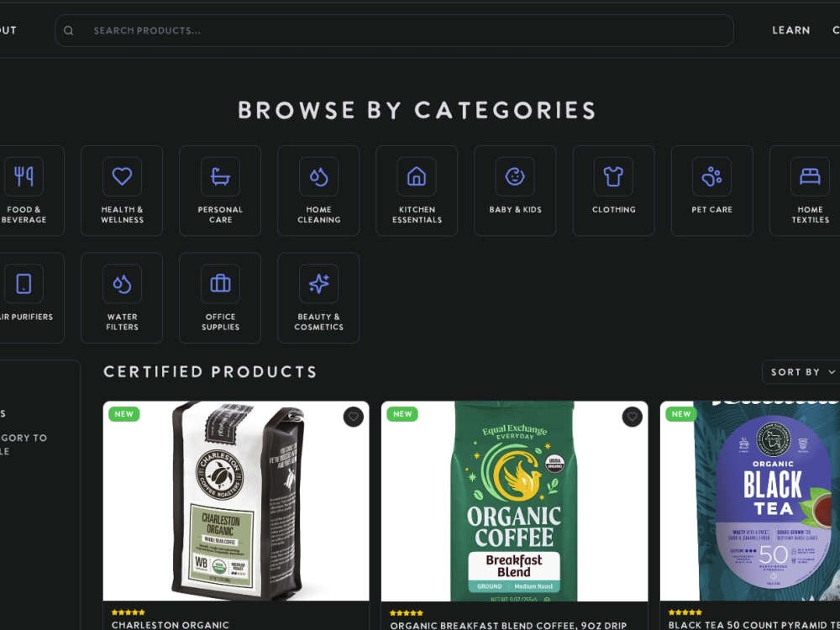Click the Clothing label text
840x630 pixels.
click(x=613, y=209)
